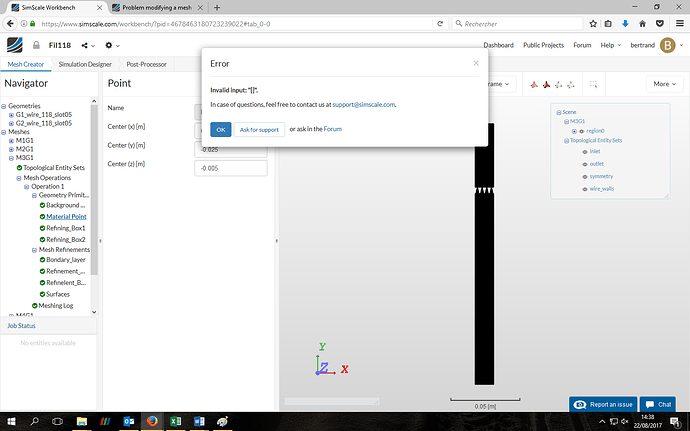Viewport: 690px width, 431px height.
Task: Activate the box selection tool icon
Action: point(593,84)
